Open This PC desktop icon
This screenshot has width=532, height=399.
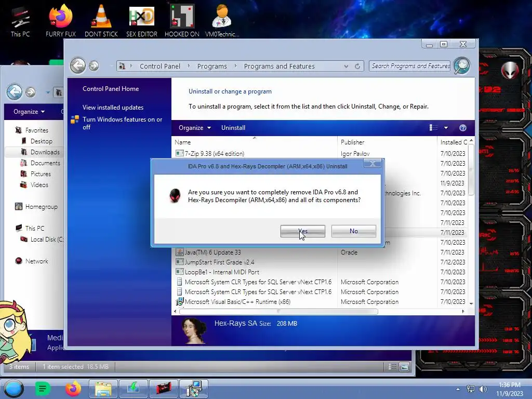20,21
